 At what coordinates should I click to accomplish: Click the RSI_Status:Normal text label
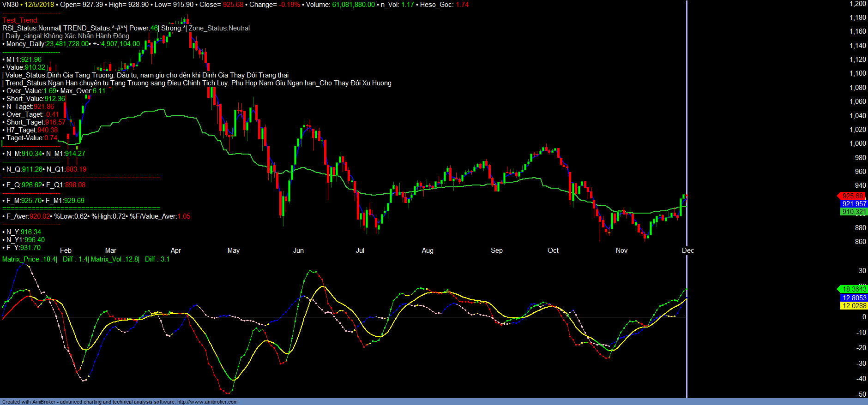pyautogui.click(x=31, y=28)
